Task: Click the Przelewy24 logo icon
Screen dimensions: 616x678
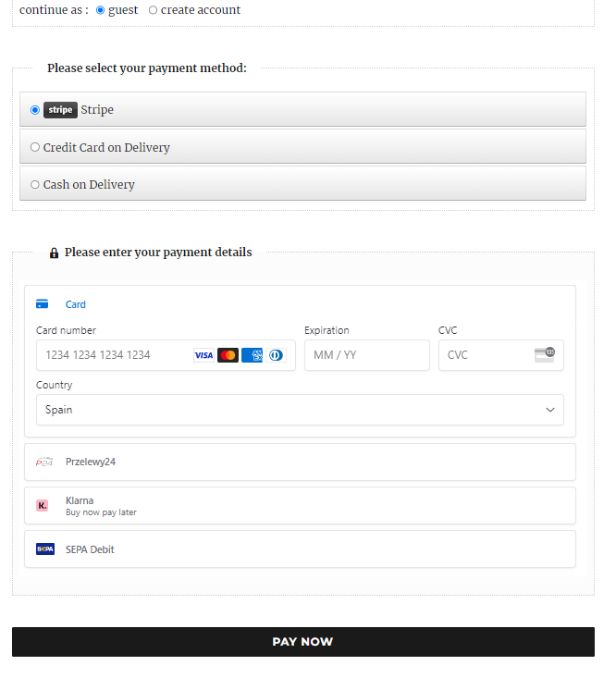Action: click(44, 462)
